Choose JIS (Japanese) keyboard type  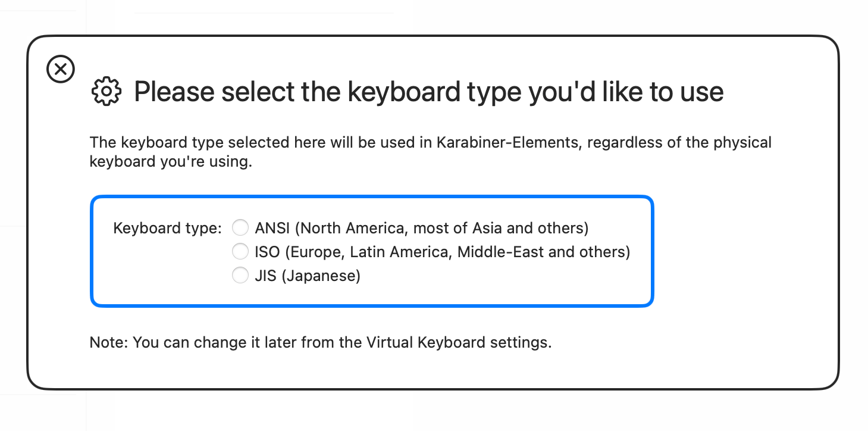pyautogui.click(x=240, y=275)
